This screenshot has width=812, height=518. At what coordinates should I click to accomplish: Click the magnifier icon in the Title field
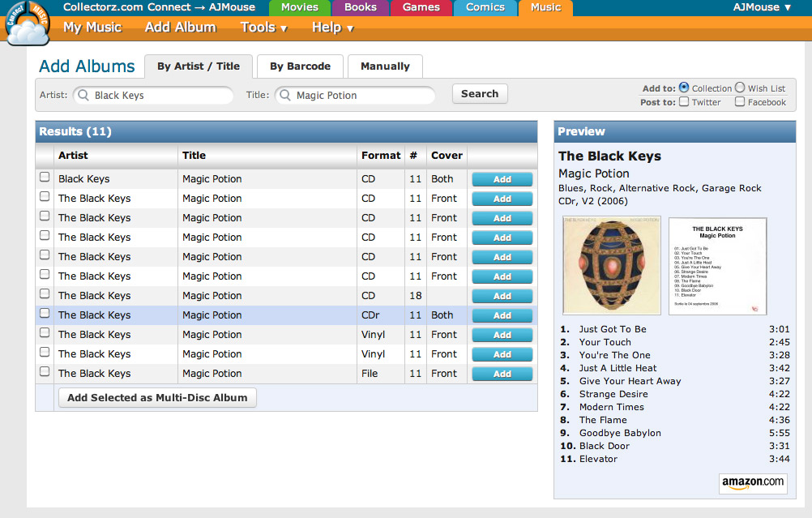pos(284,95)
